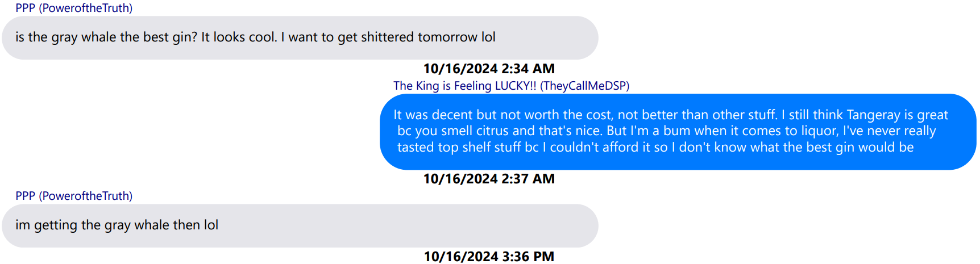Open The King is Feeling LUCKY!! sender name
The width and height of the screenshot is (980, 264).
[x=512, y=86]
